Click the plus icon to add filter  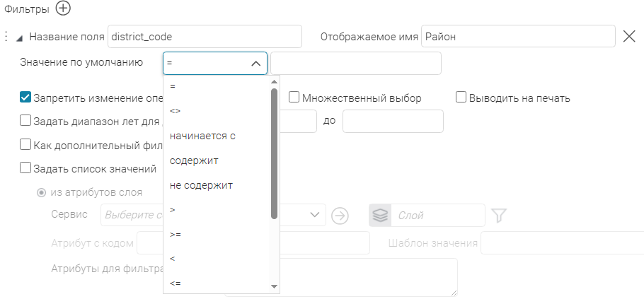pyautogui.click(x=64, y=9)
